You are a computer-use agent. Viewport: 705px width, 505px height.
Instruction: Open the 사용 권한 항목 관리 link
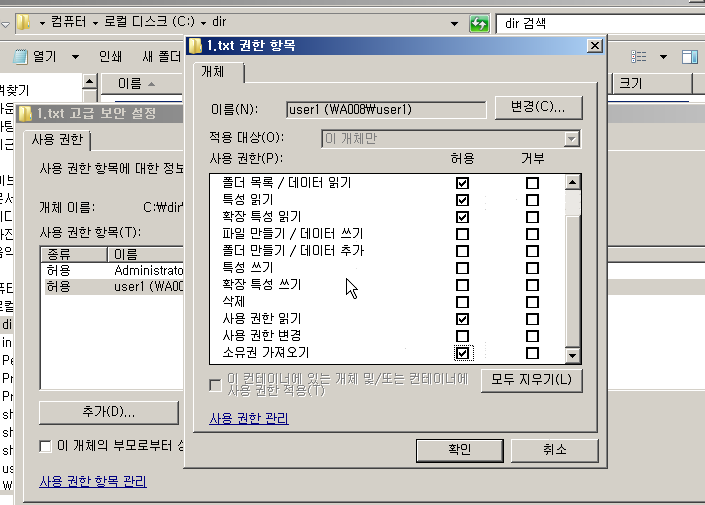click(x=93, y=482)
